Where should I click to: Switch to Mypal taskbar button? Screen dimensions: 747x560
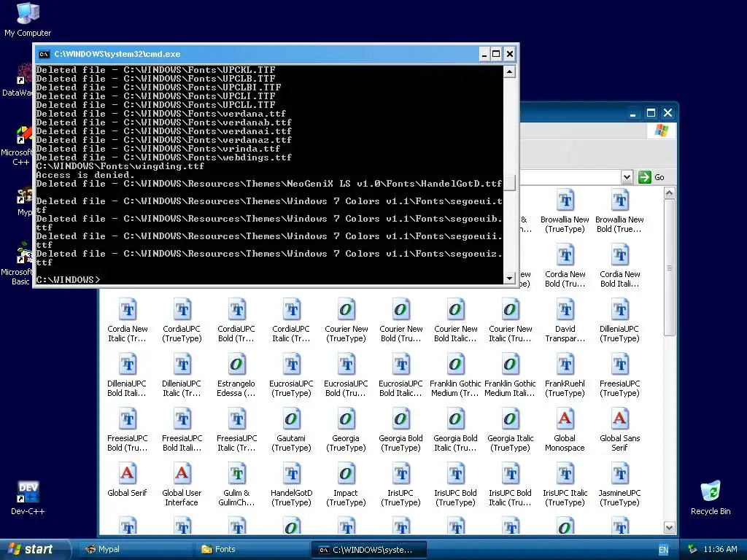point(135,549)
